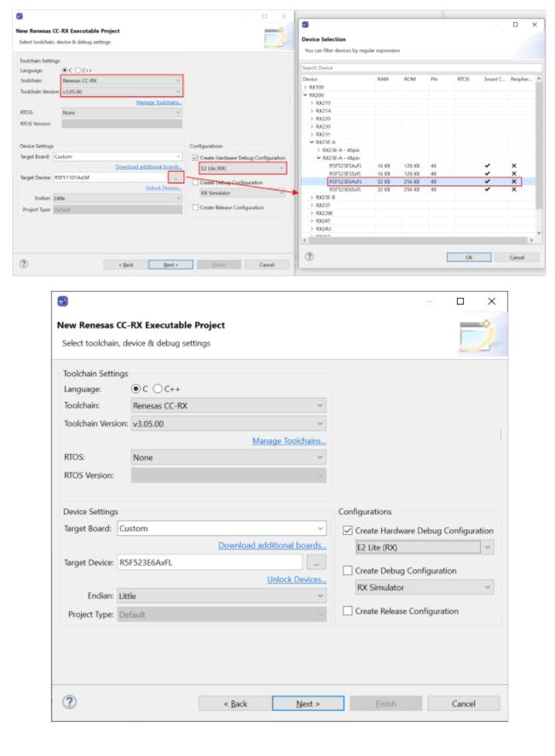Image resolution: width=555 pixels, height=756 pixels.
Task: Select C language radio in large wizard
Action: click(x=136, y=388)
